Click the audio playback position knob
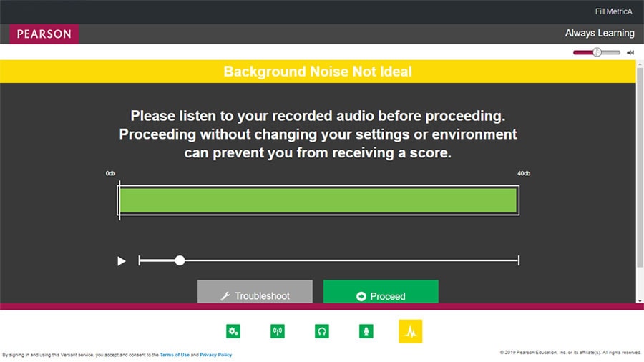The image size is (644, 362). coord(180,260)
